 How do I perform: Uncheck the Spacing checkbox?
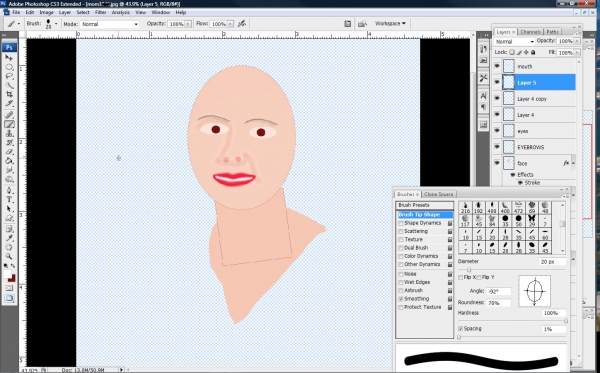click(461, 329)
